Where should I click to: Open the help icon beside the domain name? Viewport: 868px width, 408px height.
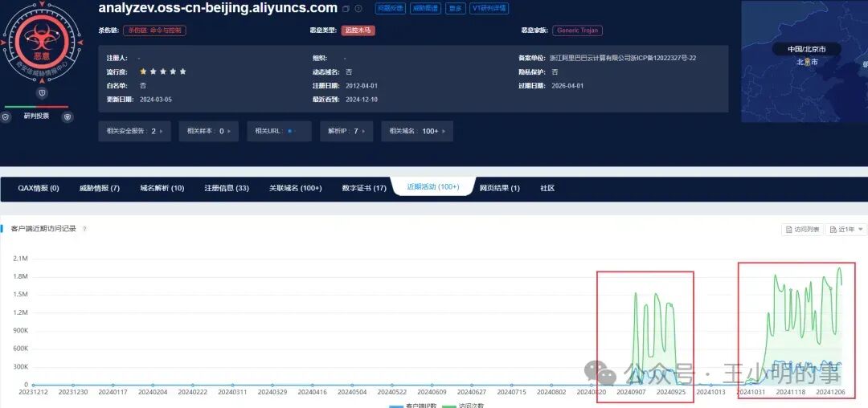tap(358, 9)
